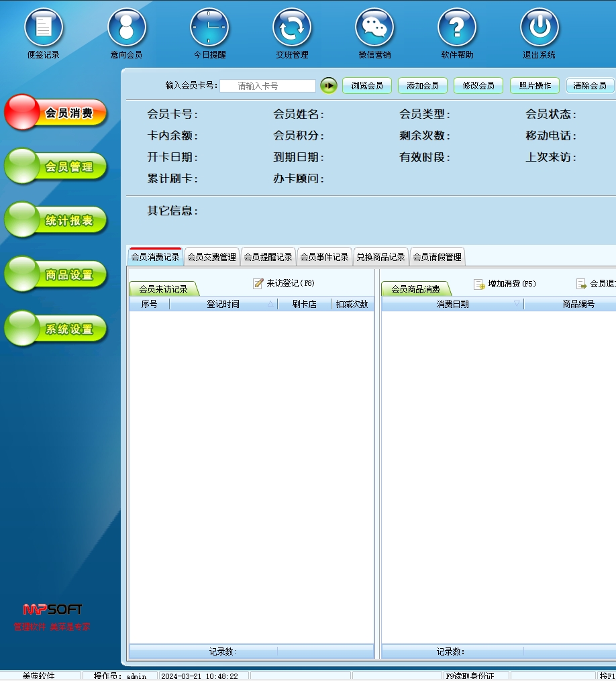
Task: Focus the 请输入卡号 card number field
Action: click(267, 86)
